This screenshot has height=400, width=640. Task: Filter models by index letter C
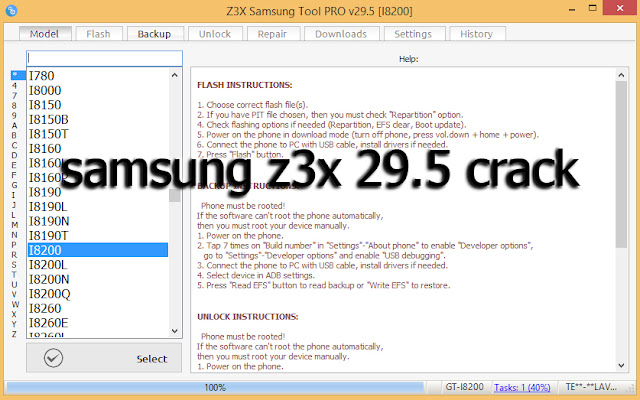pyautogui.click(x=14, y=145)
